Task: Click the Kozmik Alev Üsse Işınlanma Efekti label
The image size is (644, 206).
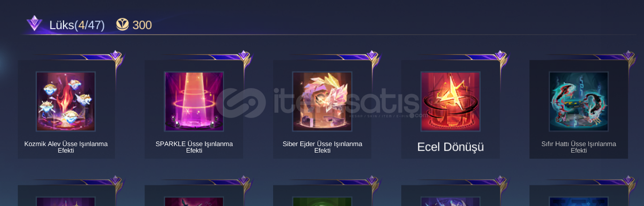Action: tap(66, 147)
